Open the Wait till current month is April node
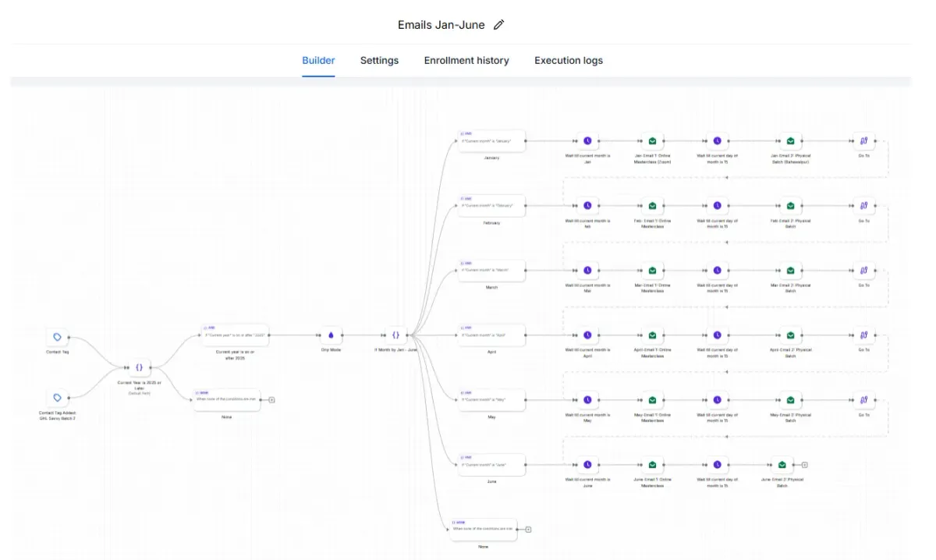936x560 pixels. click(x=587, y=335)
